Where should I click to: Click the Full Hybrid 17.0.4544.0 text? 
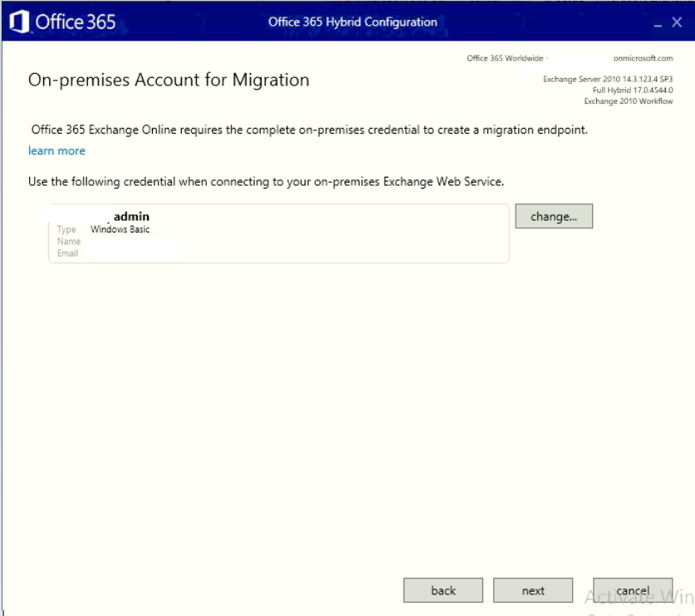633,90
